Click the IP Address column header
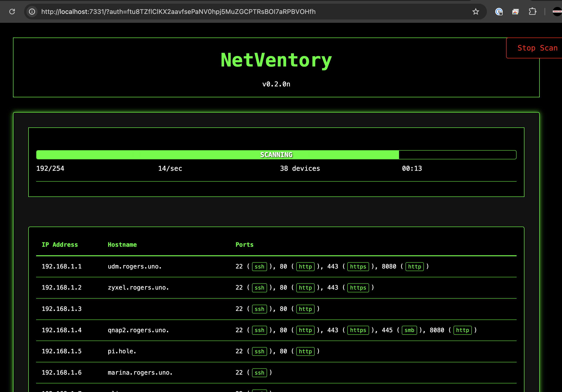This screenshot has width=562, height=392. (x=60, y=244)
